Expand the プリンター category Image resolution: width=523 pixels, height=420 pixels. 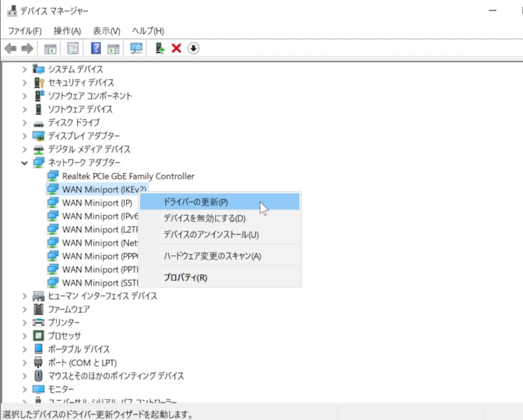point(25,323)
